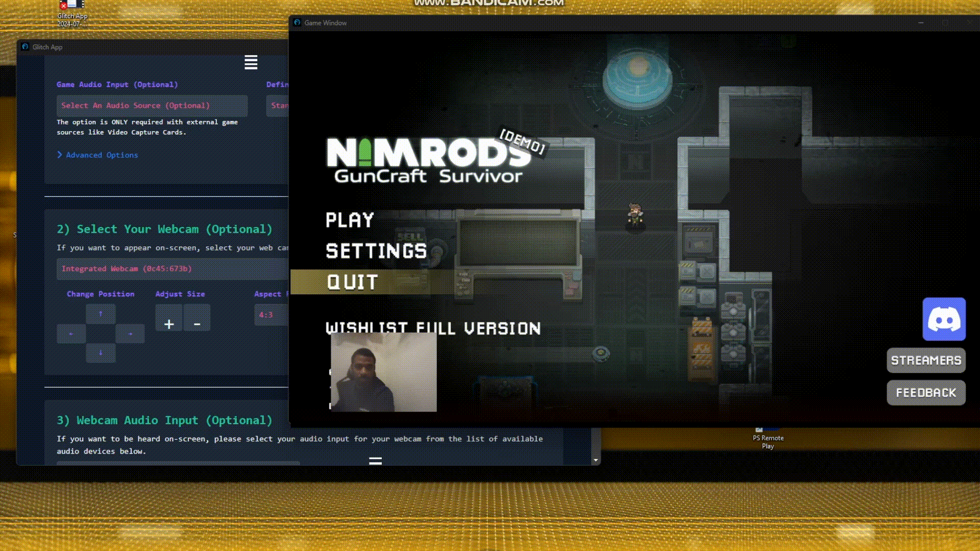Click the STREAMERS button
The height and width of the screenshot is (551, 980).
click(x=926, y=361)
